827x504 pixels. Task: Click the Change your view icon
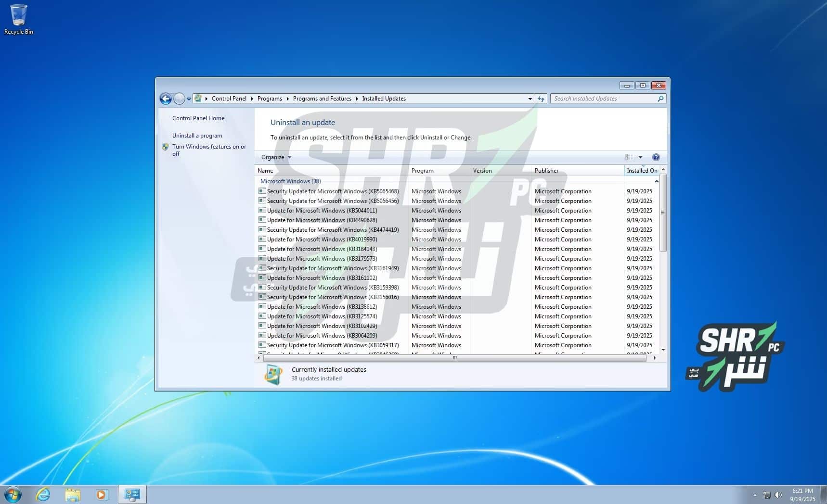click(x=629, y=157)
